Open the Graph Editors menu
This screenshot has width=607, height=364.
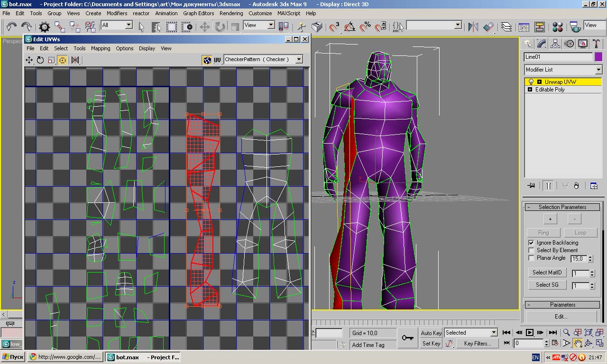(x=198, y=13)
